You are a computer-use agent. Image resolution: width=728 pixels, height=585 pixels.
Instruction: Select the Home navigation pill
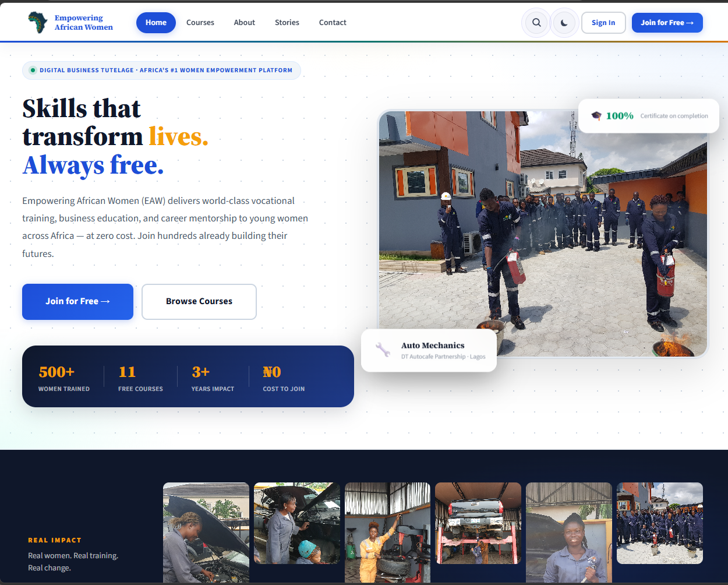pyautogui.click(x=156, y=22)
